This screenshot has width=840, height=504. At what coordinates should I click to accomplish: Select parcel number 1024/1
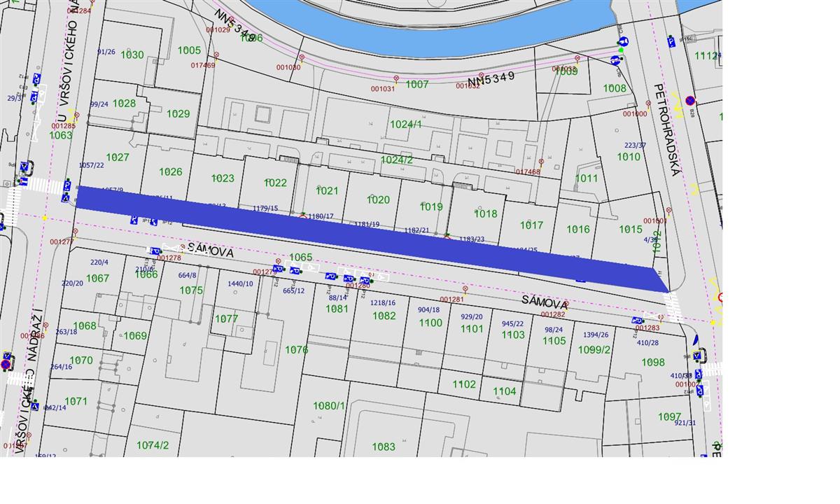point(406,124)
